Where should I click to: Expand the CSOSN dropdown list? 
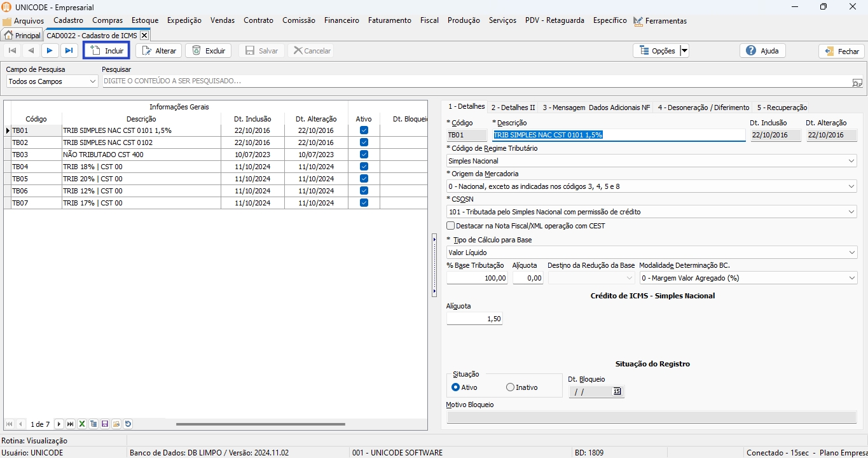point(851,212)
